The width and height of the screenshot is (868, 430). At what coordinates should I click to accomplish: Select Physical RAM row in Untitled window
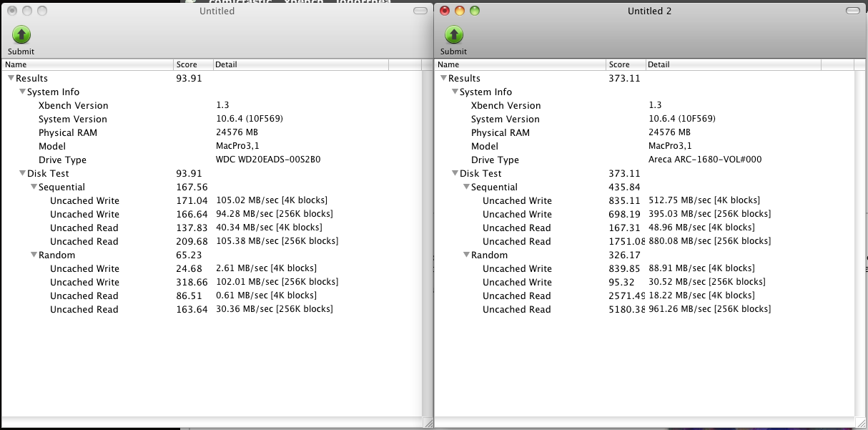[x=212, y=132]
